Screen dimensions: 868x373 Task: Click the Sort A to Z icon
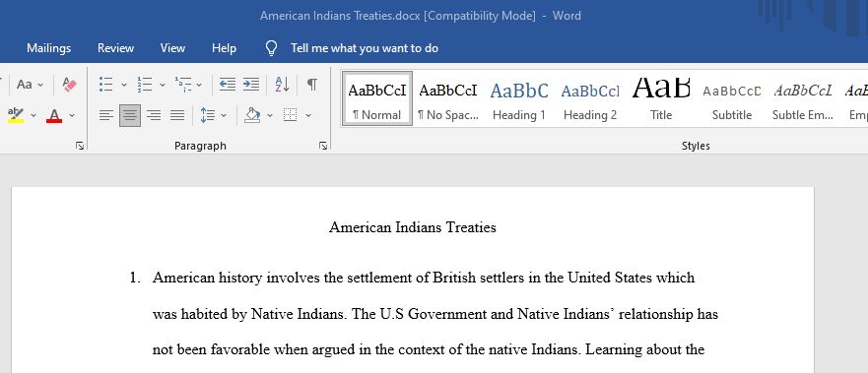pyautogui.click(x=283, y=85)
